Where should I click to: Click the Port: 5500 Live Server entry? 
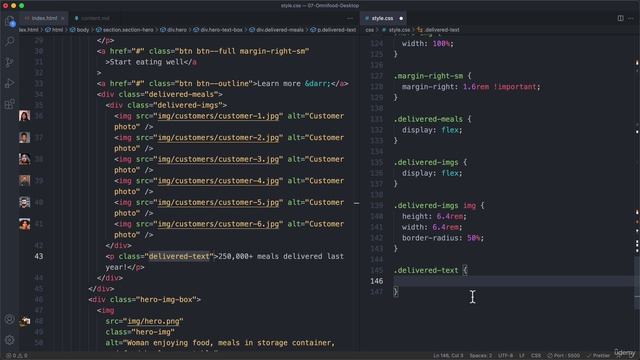coord(564,356)
